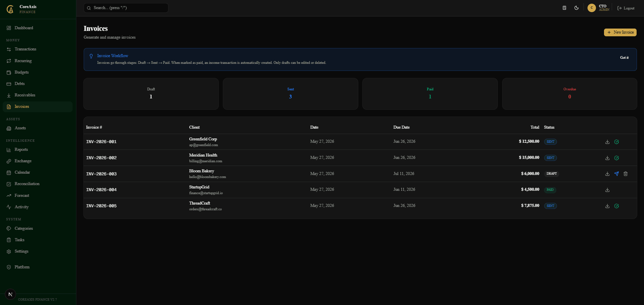
Task: Create a New Invoice
Action: coord(620,32)
